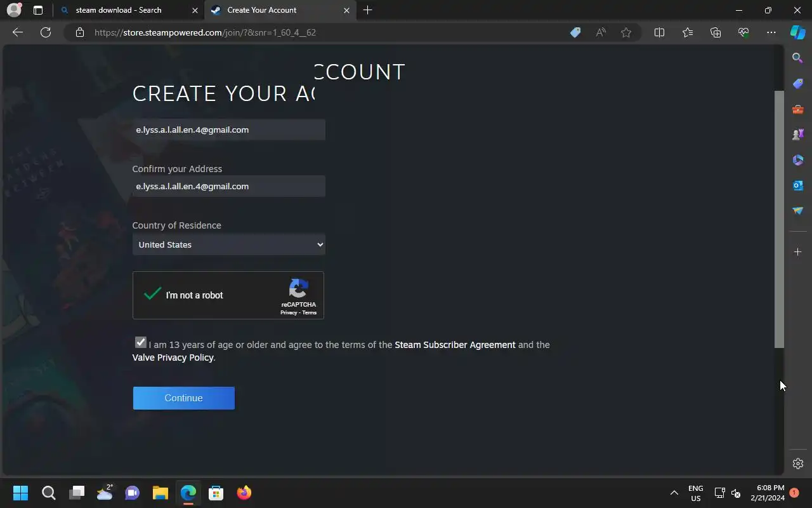This screenshot has height=508, width=812.
Task: Open the sidebar Search icon
Action: pos(798,58)
